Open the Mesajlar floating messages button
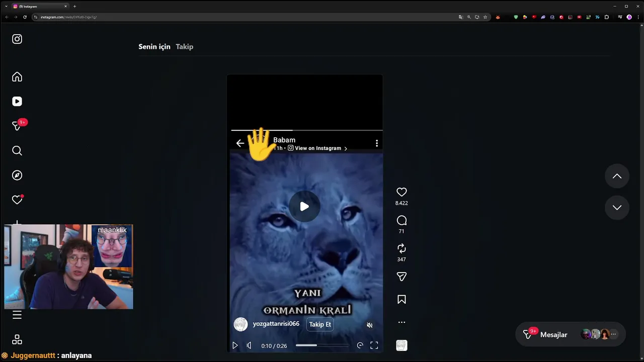 point(571,334)
